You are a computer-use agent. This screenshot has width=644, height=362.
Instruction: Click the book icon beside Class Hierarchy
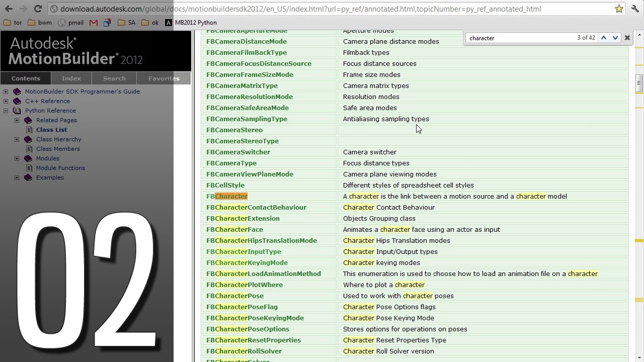tap(28, 139)
